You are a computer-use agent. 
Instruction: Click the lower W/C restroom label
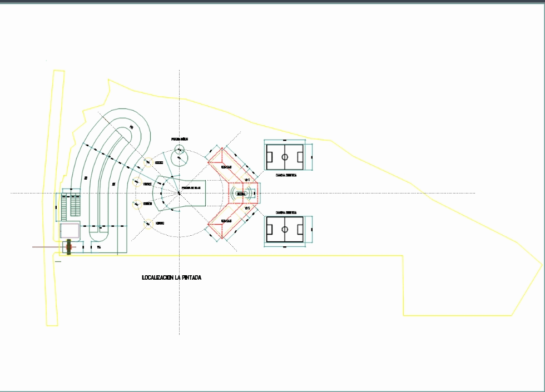tap(247, 209)
